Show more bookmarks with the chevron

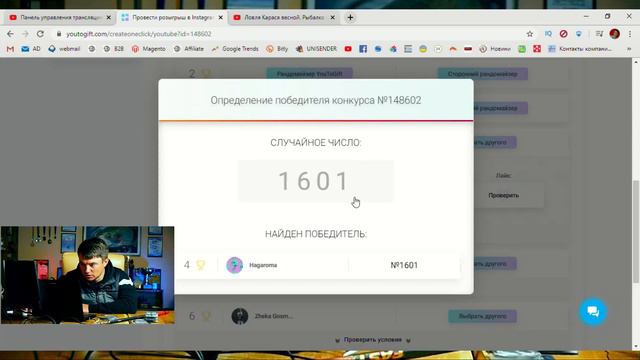click(629, 49)
